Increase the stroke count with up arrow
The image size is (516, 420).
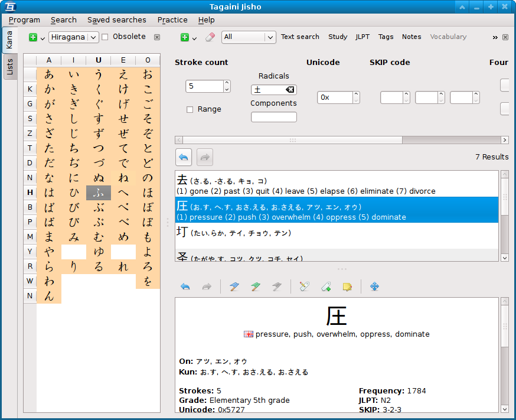[x=227, y=83]
